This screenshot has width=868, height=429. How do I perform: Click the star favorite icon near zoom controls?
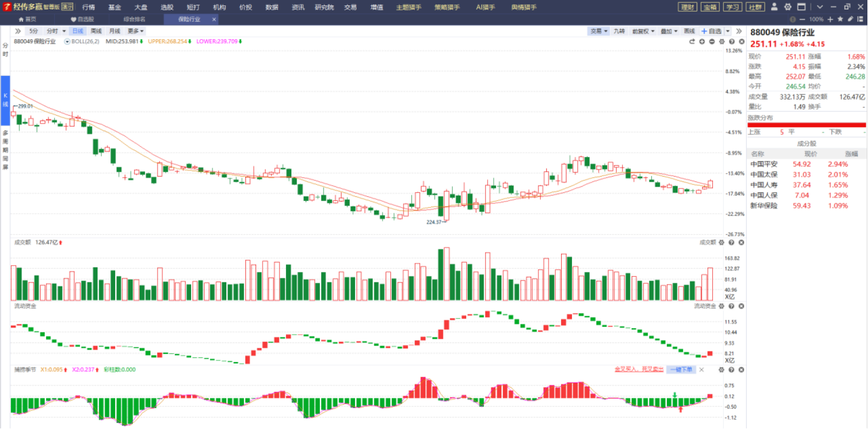pos(840,19)
